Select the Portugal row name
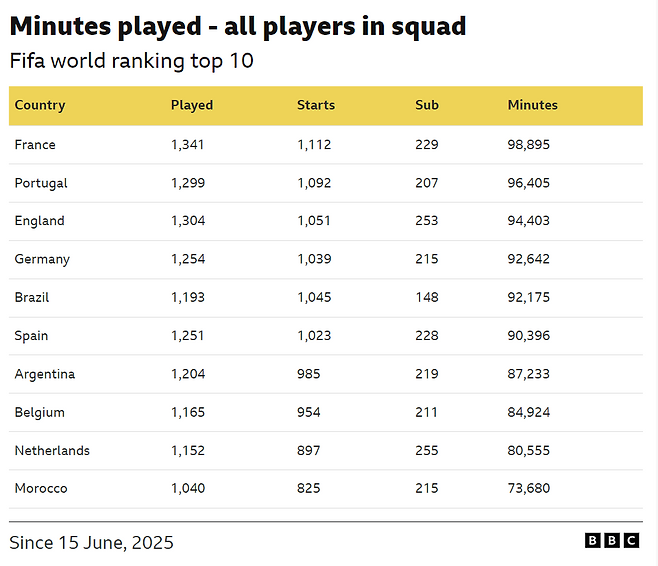Viewport: 658px width, 566px height. coord(41,183)
